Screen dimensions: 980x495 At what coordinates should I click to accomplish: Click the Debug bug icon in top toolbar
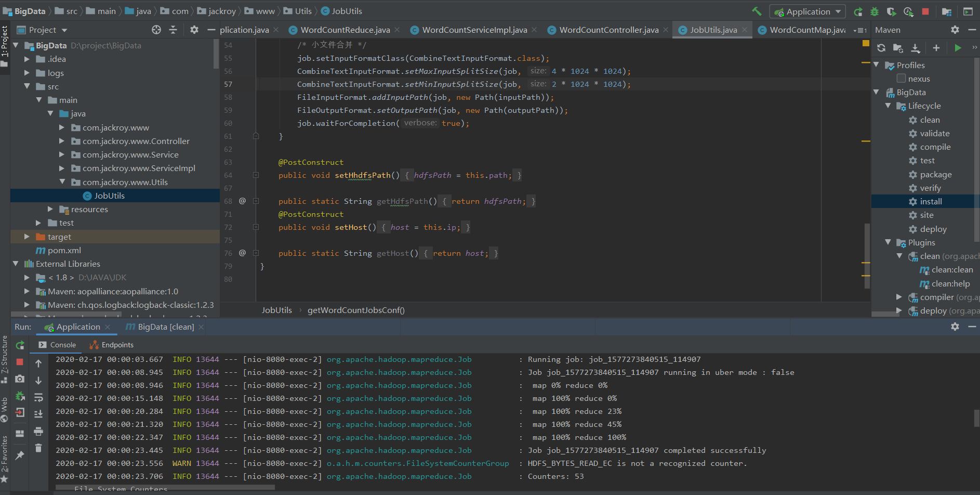pyautogui.click(x=875, y=11)
